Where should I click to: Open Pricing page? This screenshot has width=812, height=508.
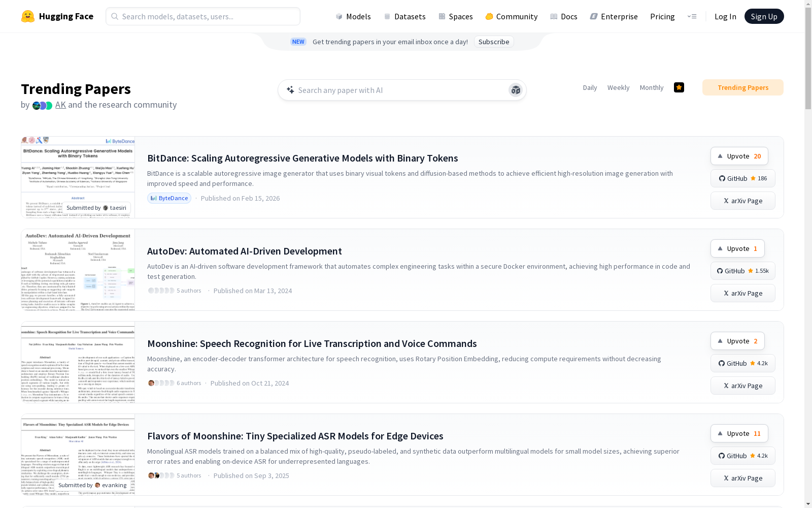[662, 16]
